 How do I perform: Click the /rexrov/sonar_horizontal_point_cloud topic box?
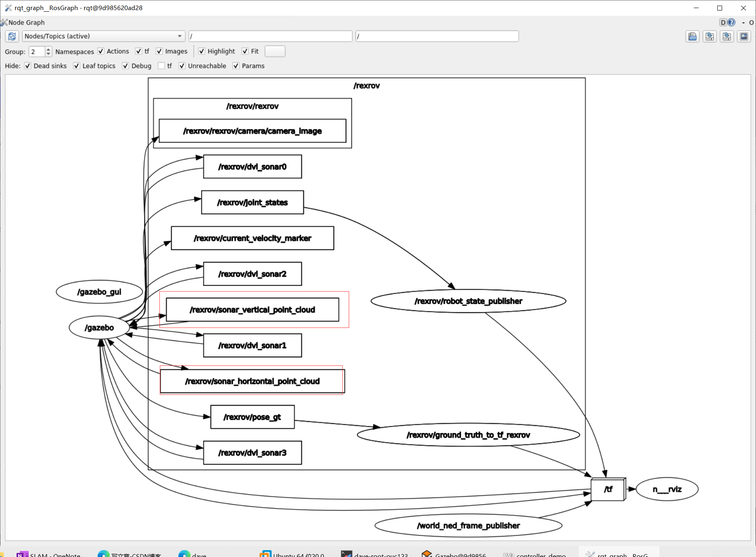(252, 381)
